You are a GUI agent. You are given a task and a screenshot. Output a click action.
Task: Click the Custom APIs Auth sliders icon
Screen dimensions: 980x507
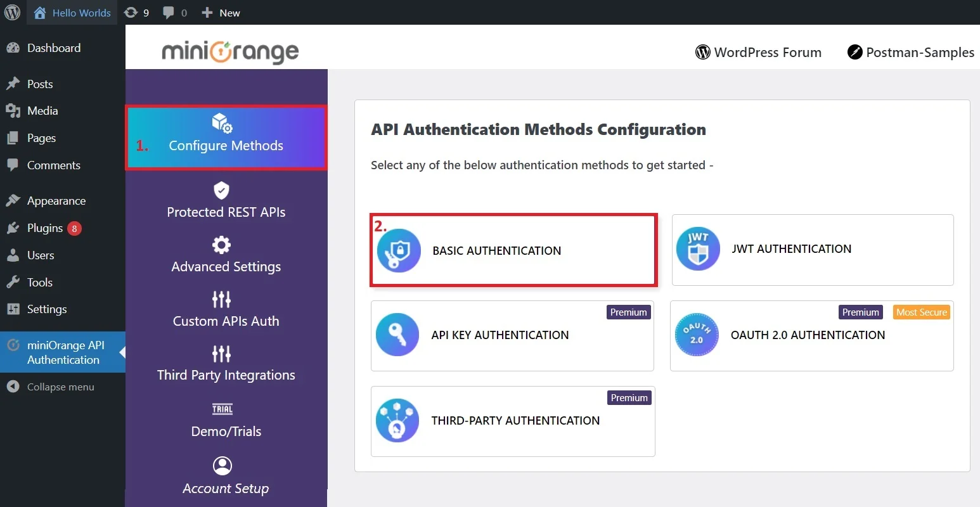(221, 299)
